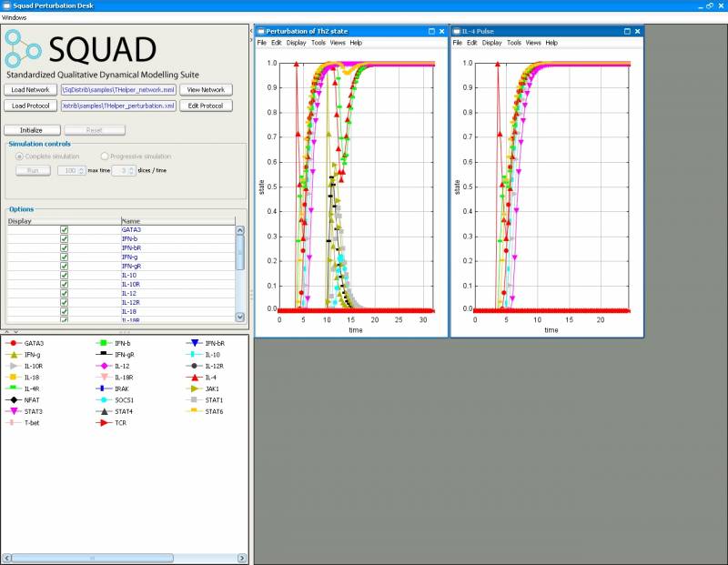Click the SOCS1 cyan circle legend marker
The width and height of the screenshot is (728, 565).
pos(104,399)
